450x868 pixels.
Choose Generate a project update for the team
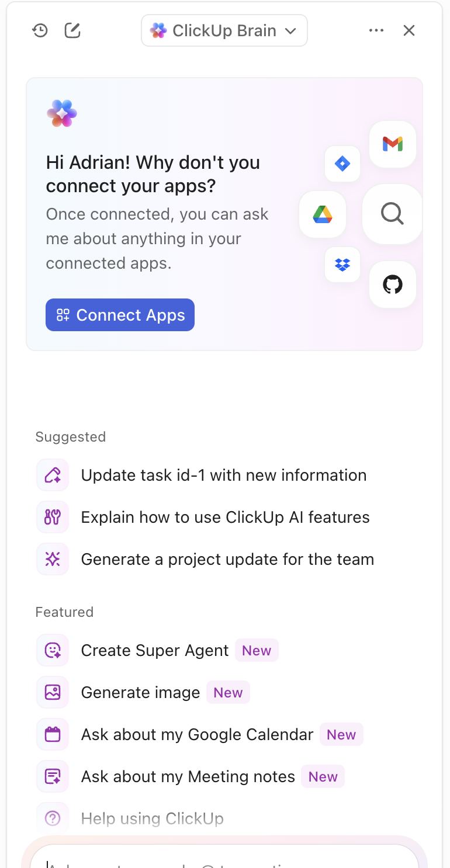coord(227,559)
